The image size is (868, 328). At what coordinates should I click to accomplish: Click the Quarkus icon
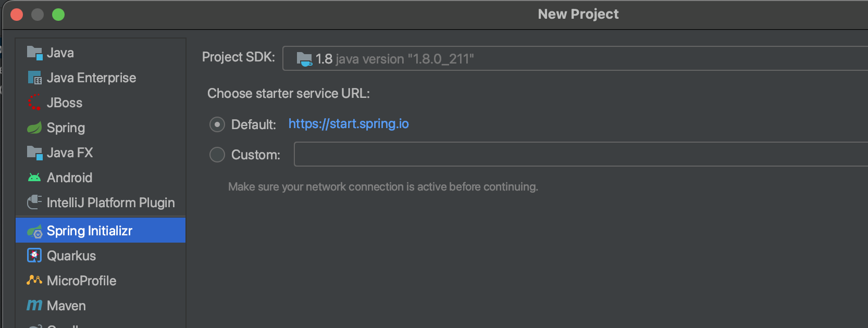pyautogui.click(x=34, y=256)
